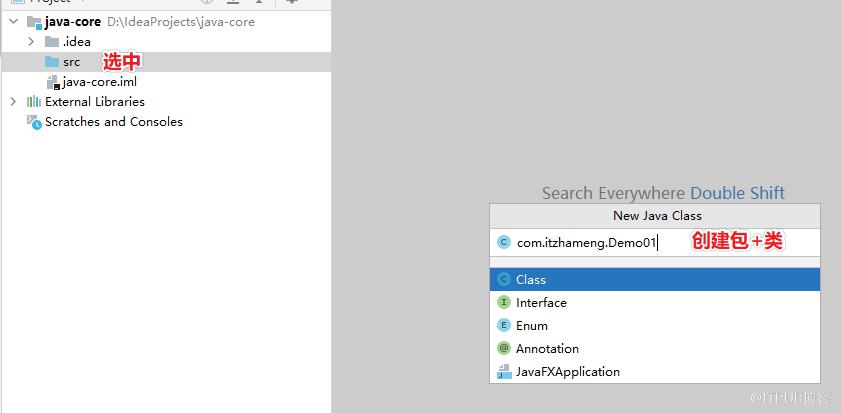
Task: Click the java-core module folder icon
Action: point(34,23)
